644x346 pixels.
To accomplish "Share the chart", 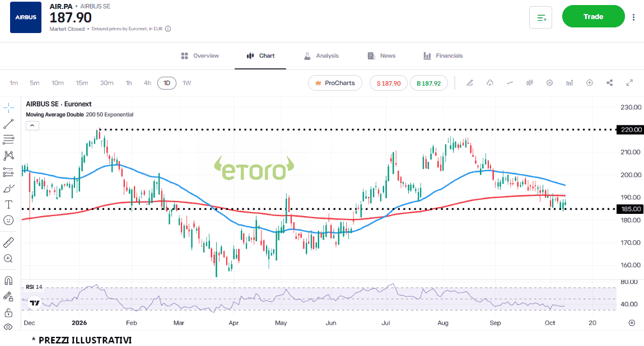I will tap(609, 83).
